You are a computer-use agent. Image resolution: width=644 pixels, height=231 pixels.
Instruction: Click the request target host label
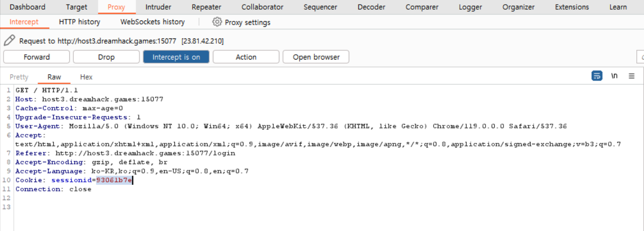click(x=121, y=41)
